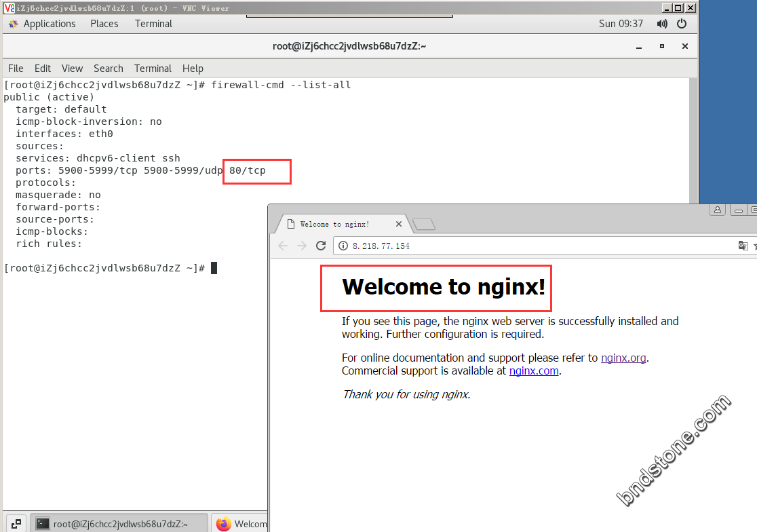Viewport: 757px width, 532px height.
Task: Click the browser user profile icon
Action: tap(718, 210)
